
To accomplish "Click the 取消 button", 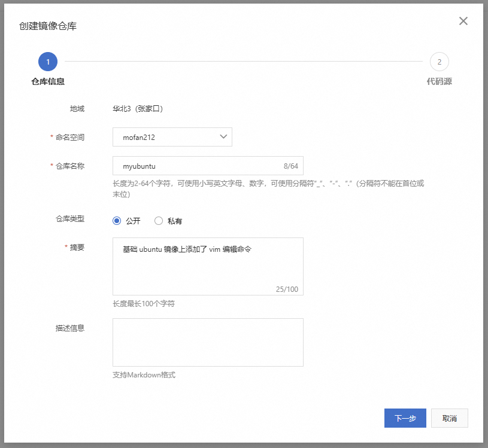I will coord(449,418).
